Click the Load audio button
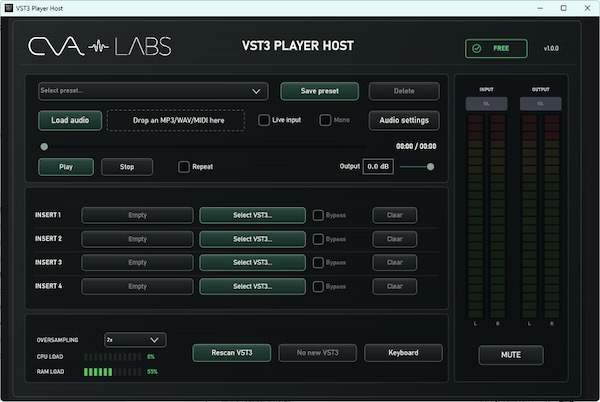600x402 pixels. coord(70,120)
